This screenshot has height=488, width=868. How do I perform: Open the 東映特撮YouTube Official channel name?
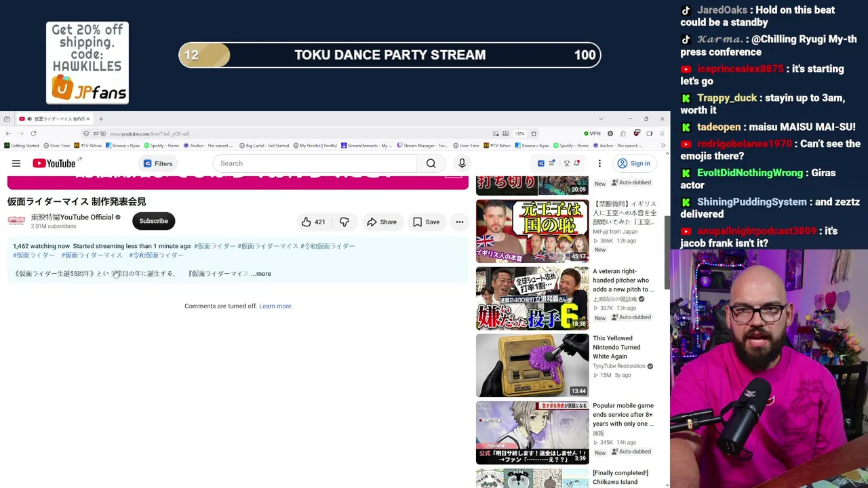72,217
